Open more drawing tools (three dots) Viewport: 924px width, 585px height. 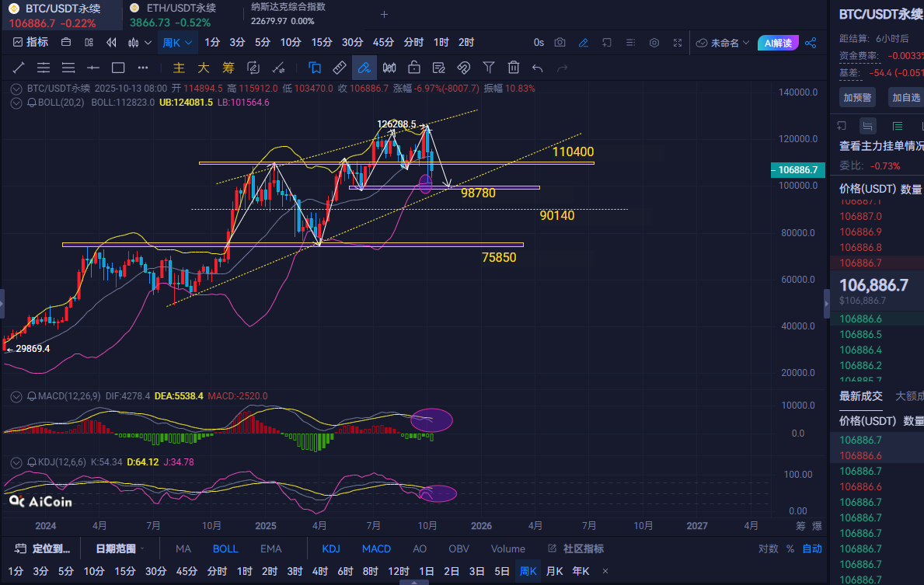(143, 68)
